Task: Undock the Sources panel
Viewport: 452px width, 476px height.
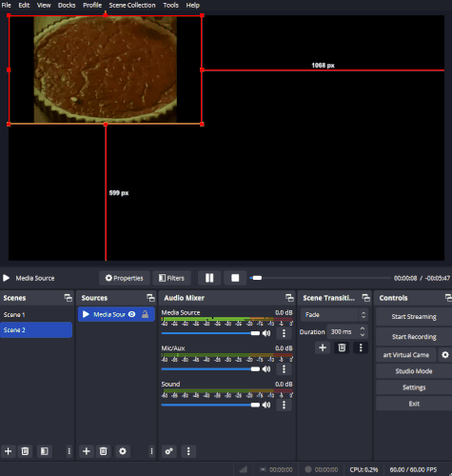Action: click(x=150, y=298)
